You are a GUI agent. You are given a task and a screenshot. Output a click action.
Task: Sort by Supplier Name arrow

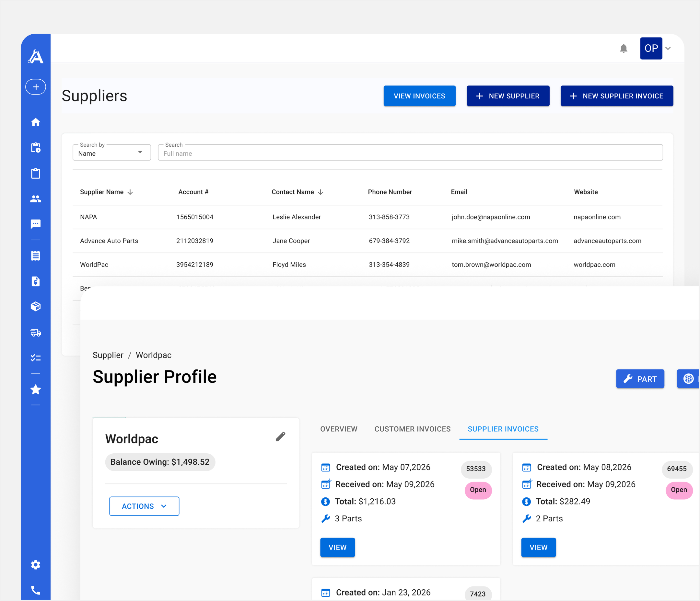130,192
